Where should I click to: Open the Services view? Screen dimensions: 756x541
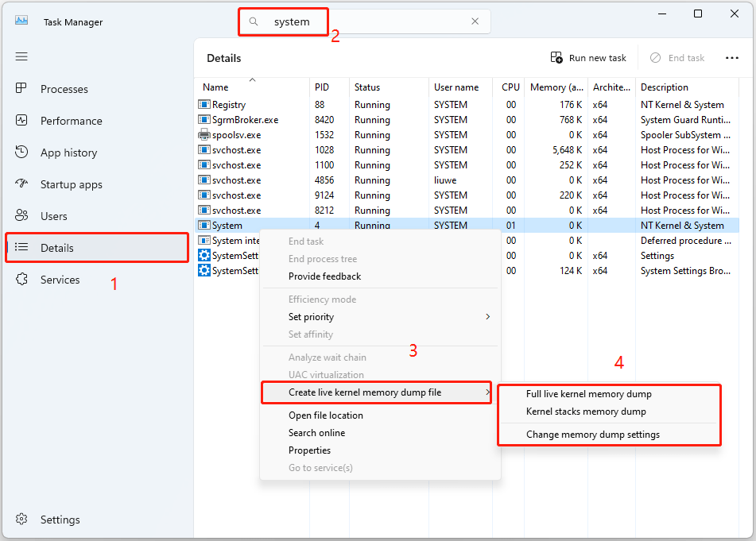pyautogui.click(x=60, y=279)
